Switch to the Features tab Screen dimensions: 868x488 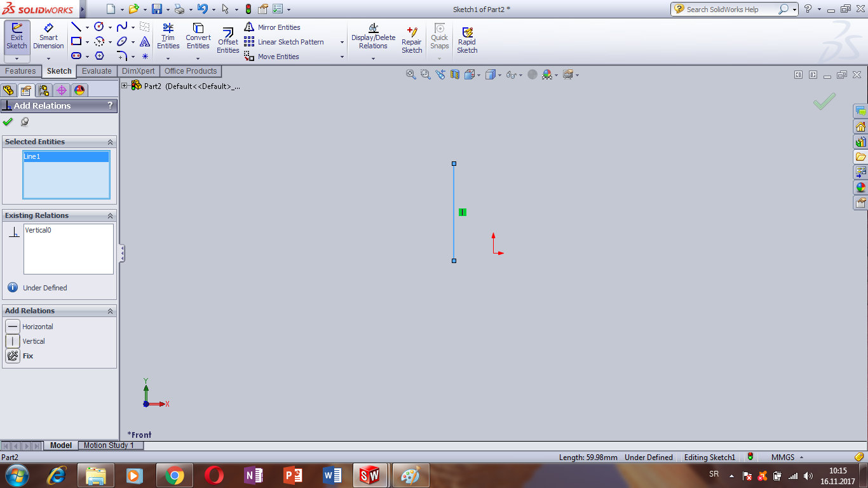[21, 71]
